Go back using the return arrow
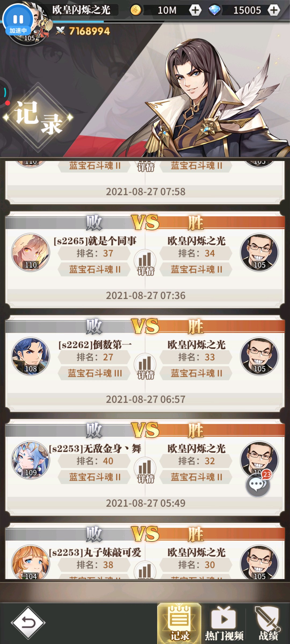The image size is (290, 644). [28, 623]
